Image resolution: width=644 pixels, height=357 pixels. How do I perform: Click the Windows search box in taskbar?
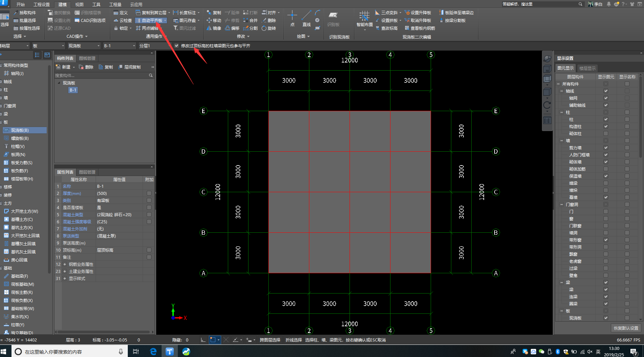pos(70,351)
